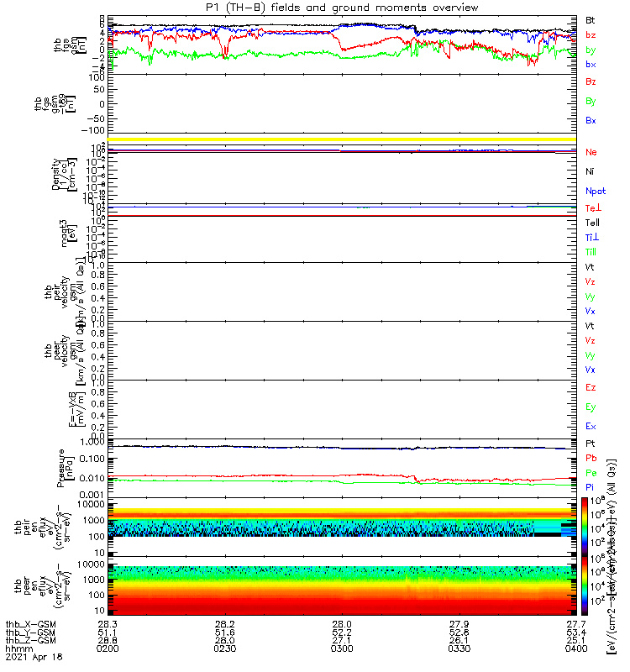Select the "hhmm" row label
Screen dimensions: 630x672
[x=18, y=648]
